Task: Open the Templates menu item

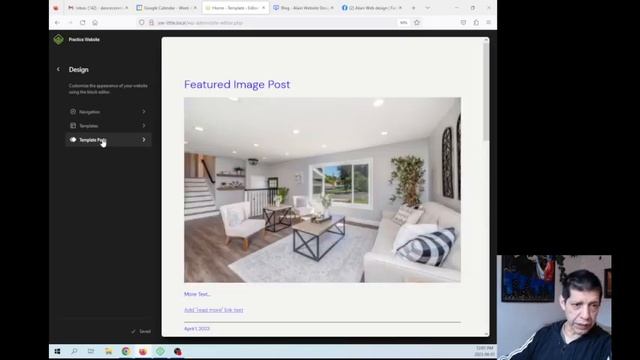Action: click(109, 126)
